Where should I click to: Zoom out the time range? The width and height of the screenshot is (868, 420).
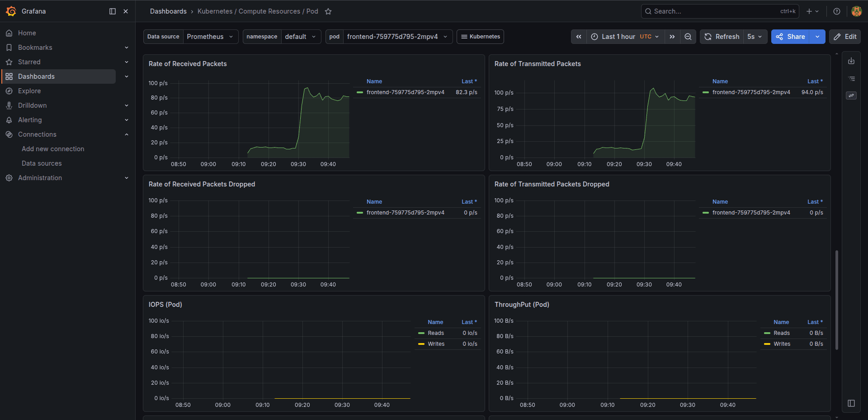pos(688,37)
